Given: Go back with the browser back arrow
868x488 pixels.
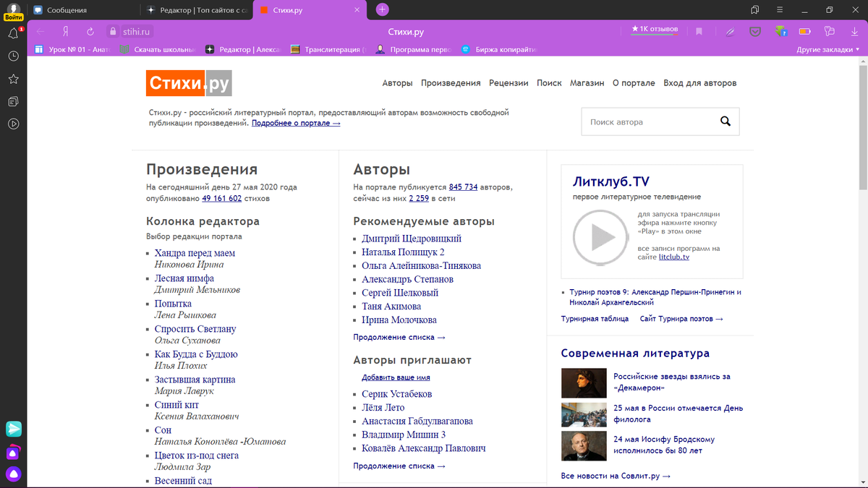Looking at the screenshot, I should (x=41, y=31).
